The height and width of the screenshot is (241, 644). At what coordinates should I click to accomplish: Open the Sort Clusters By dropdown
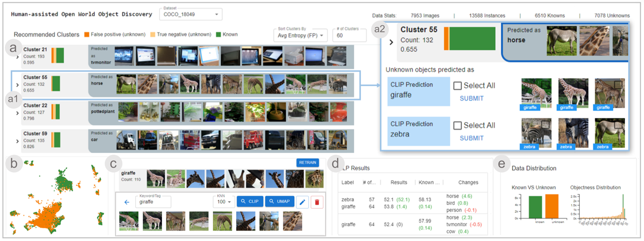[x=300, y=36]
